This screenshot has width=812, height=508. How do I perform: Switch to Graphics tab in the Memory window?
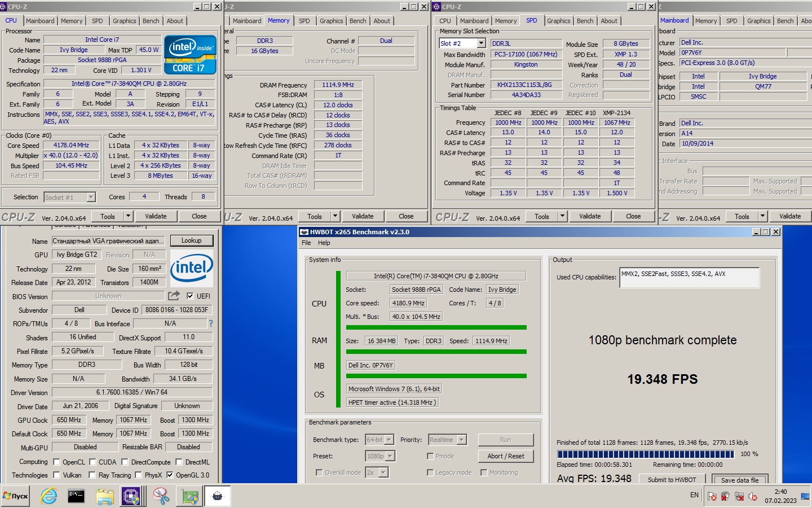[x=332, y=21]
